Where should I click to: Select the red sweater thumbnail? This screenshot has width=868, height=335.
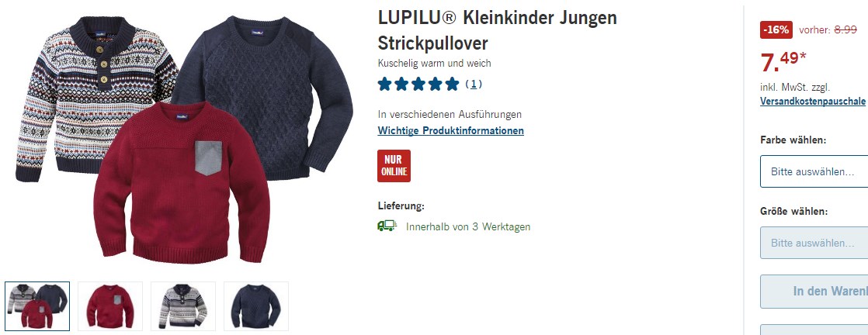[110, 306]
